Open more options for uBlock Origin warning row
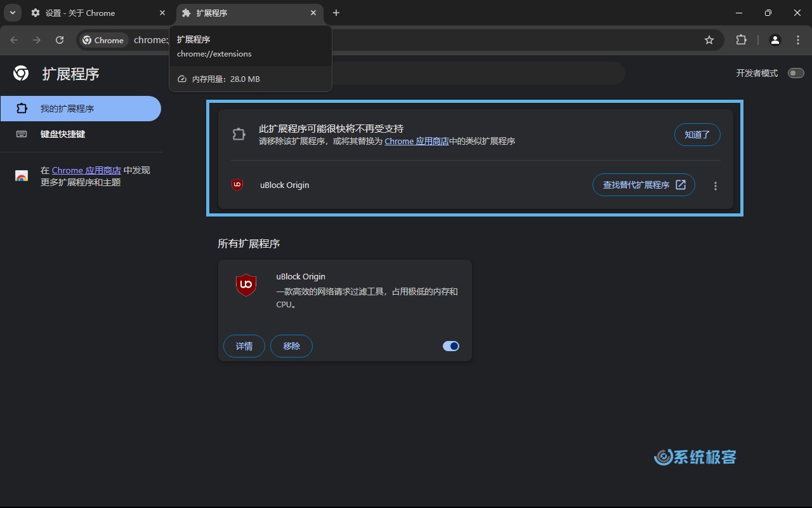 pos(716,186)
